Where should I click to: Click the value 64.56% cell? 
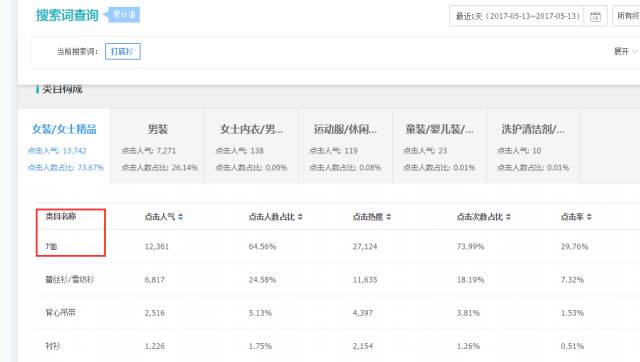(262, 247)
